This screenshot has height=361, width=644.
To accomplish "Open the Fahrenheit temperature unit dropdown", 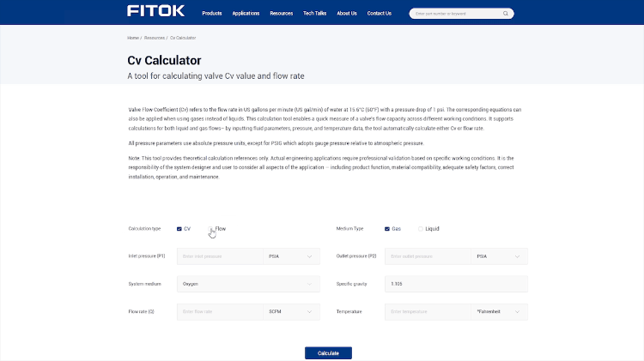I will tap(499, 312).
